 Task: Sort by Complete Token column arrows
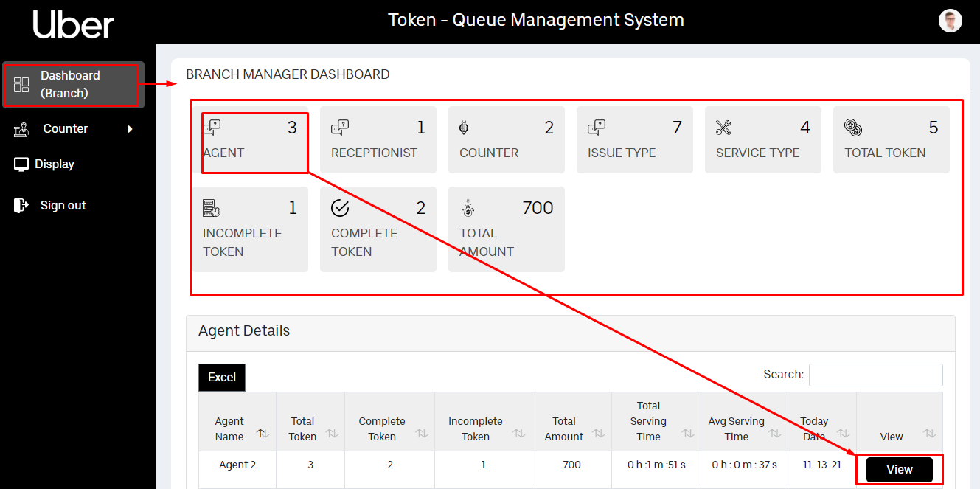pos(422,434)
